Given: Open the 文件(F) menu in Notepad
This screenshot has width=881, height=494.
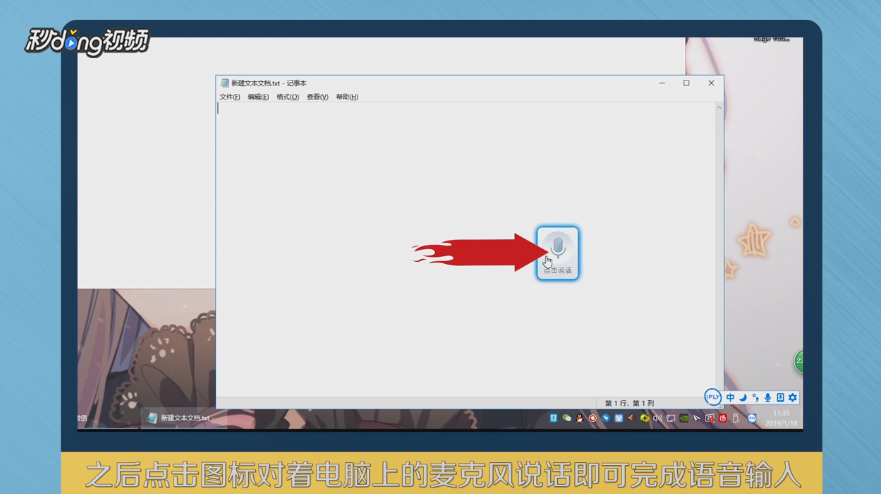Looking at the screenshot, I should [230, 97].
